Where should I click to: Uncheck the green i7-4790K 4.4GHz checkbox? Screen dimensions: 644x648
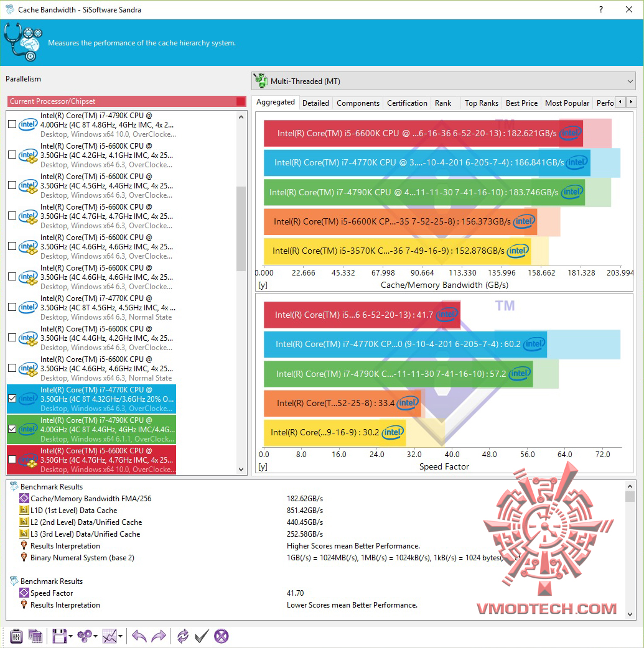[12, 429]
